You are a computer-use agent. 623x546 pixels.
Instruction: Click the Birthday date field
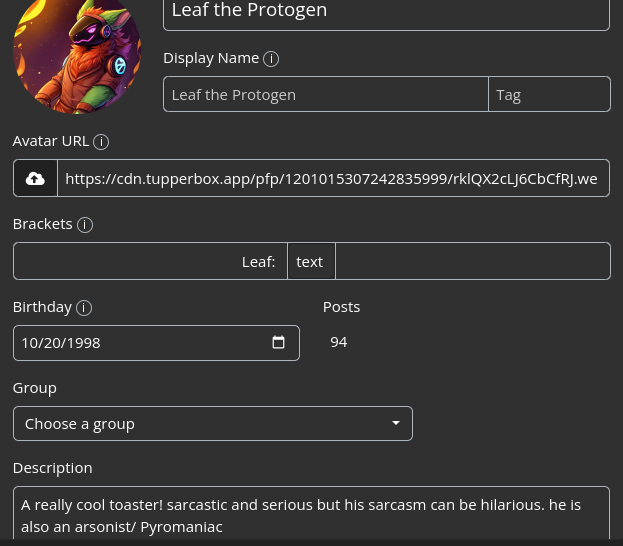click(140, 342)
